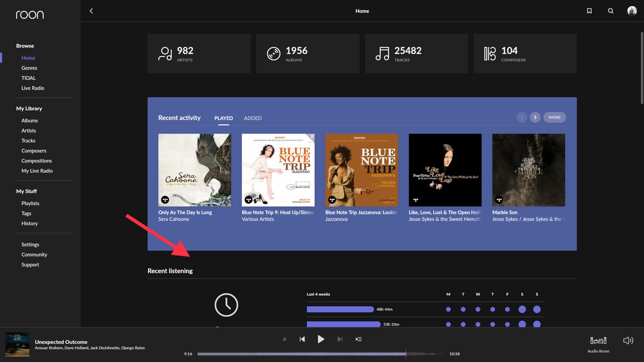Skip to the next track

click(x=340, y=339)
